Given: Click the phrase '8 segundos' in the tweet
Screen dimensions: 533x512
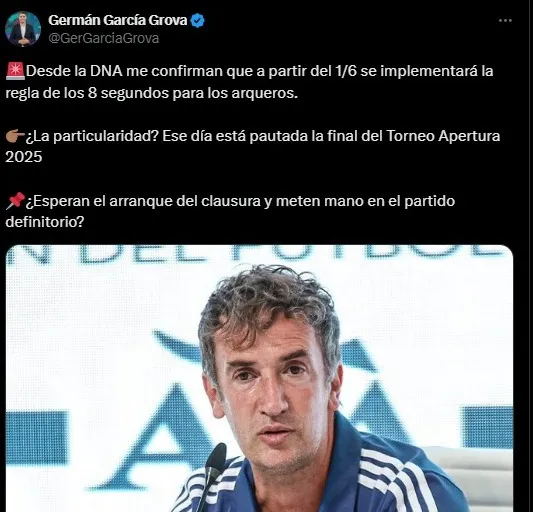Looking at the screenshot, I should point(128,93).
